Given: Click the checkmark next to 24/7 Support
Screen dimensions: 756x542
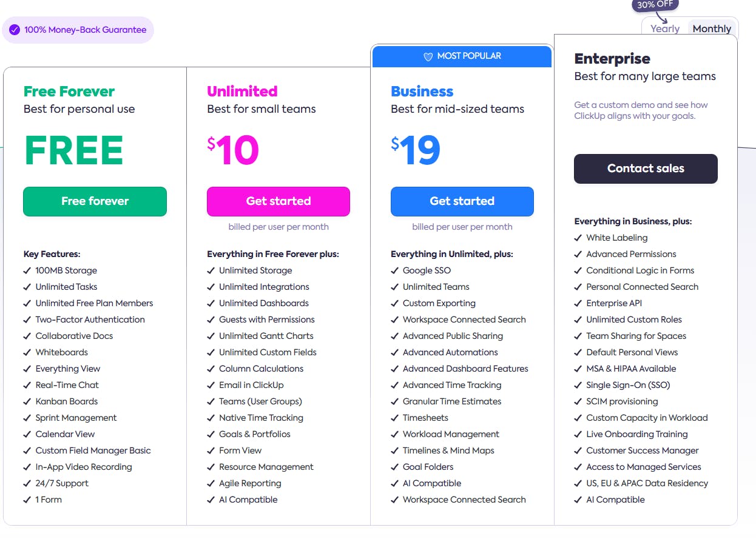Looking at the screenshot, I should click(x=27, y=483).
